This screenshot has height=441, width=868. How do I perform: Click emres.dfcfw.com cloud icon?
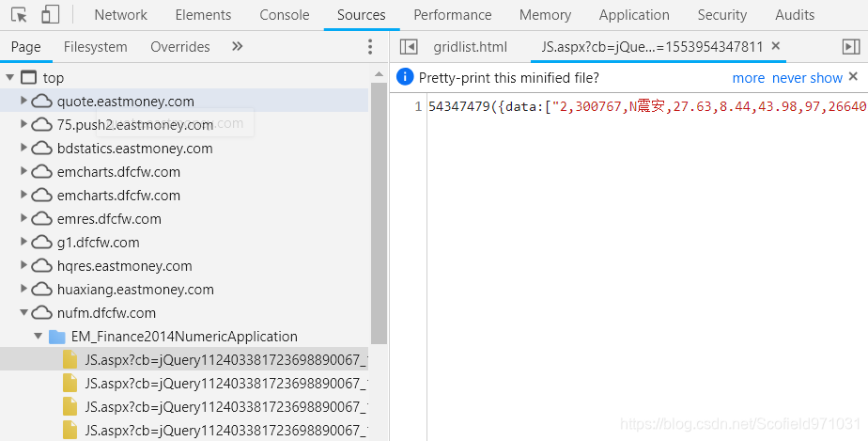[x=41, y=219]
